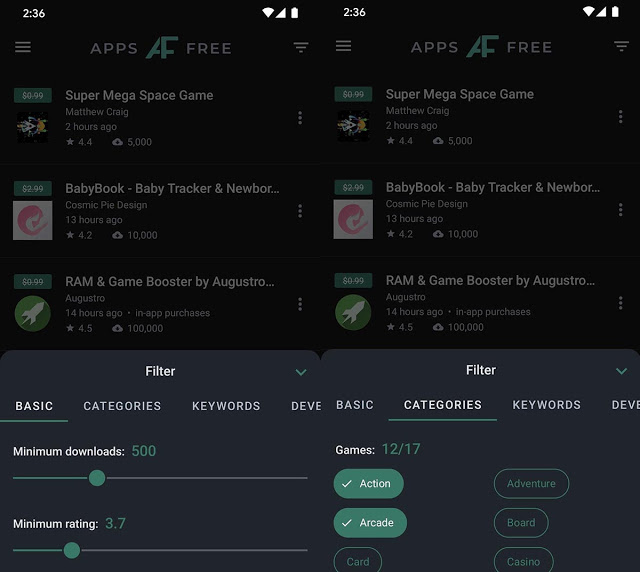Deselect the Arcade category chip
The height and width of the screenshot is (572, 640).
370,523
